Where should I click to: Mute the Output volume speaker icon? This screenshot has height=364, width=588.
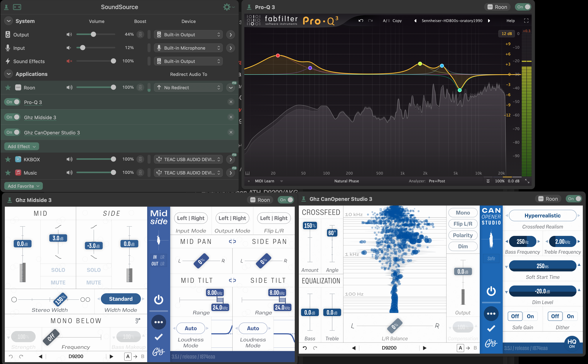69,34
